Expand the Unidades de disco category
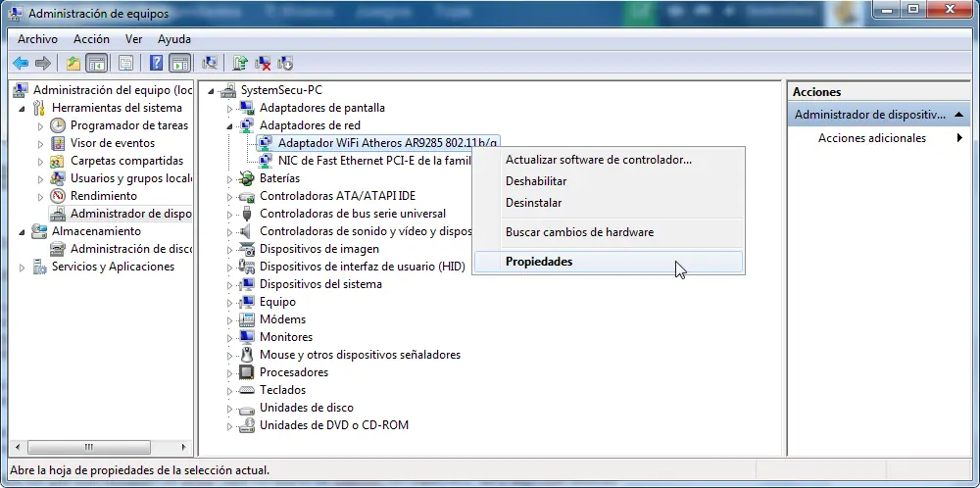The image size is (980, 488). [x=229, y=409]
